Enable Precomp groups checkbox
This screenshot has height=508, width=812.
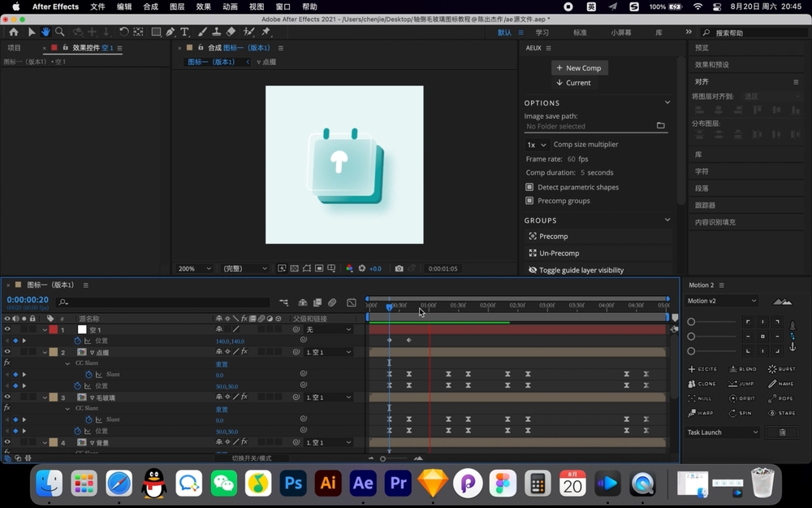529,201
